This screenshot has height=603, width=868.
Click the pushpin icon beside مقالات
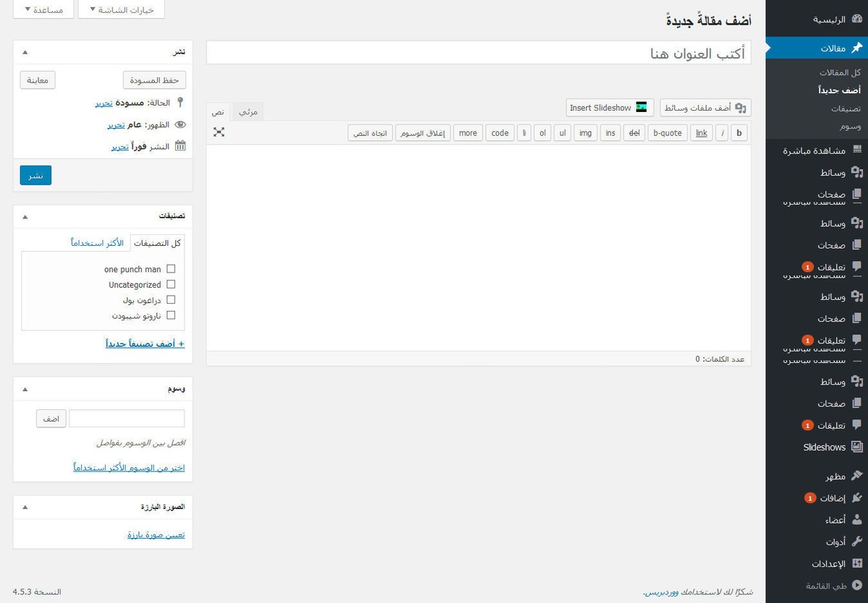coord(857,48)
